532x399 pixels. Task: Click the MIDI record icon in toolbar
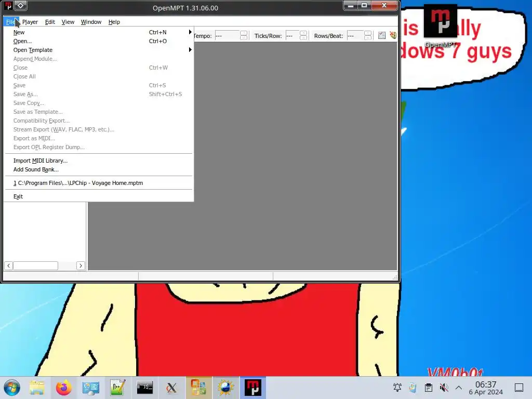pyautogui.click(x=393, y=35)
